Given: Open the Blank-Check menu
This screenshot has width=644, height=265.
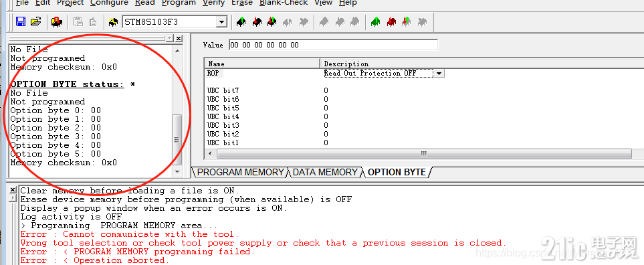Looking at the screenshot, I should pos(284,3).
